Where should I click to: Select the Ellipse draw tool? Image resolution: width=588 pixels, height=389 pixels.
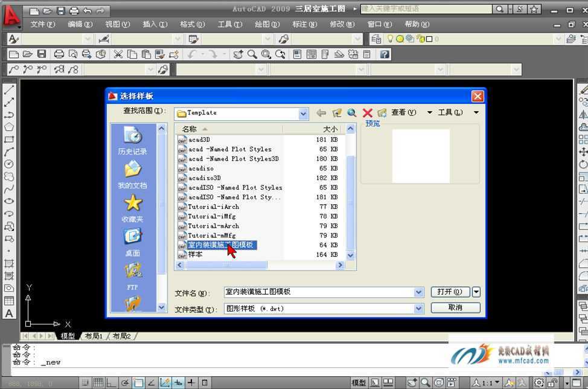point(9,201)
